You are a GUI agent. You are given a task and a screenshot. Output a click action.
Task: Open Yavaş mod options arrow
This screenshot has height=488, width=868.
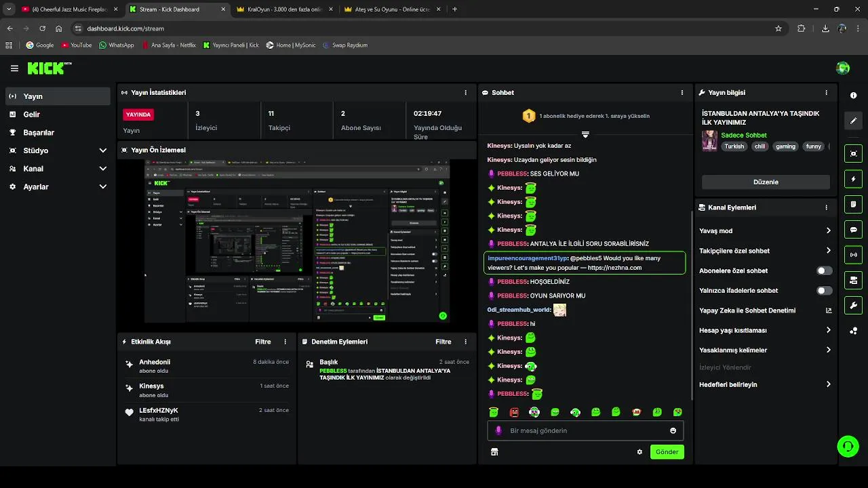[x=828, y=230]
